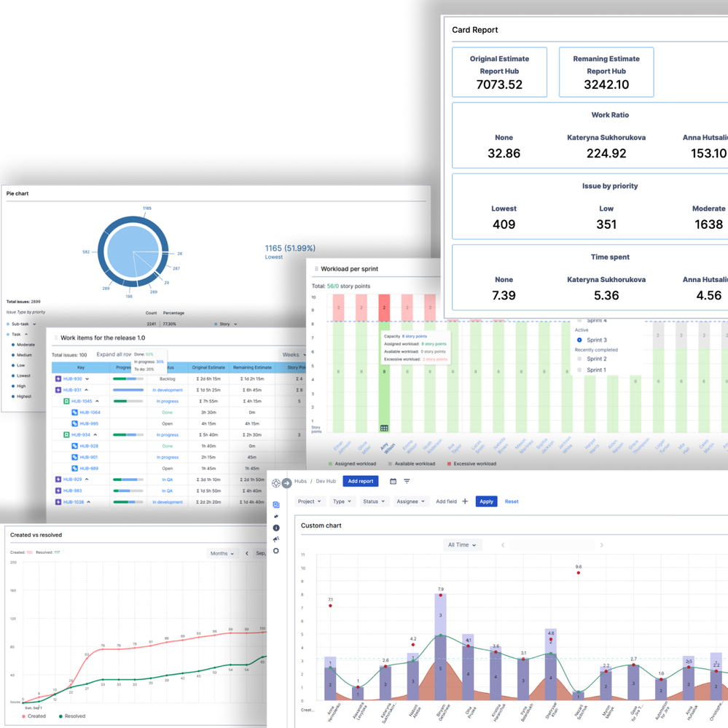Open the All Time range dropdown

pyautogui.click(x=462, y=545)
